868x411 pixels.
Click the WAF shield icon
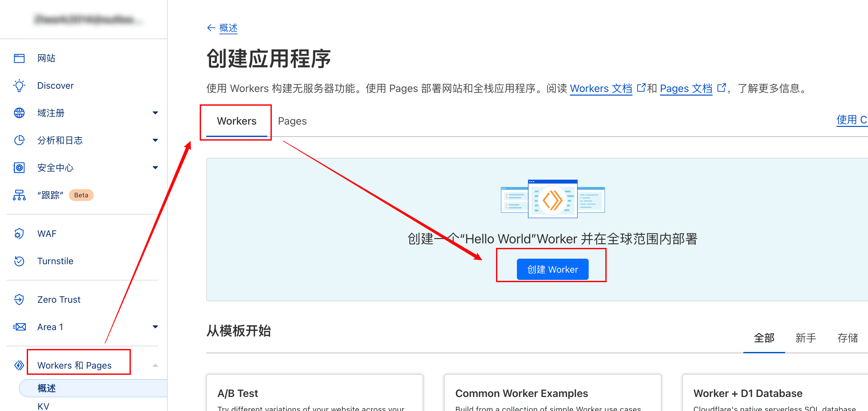pos(19,234)
